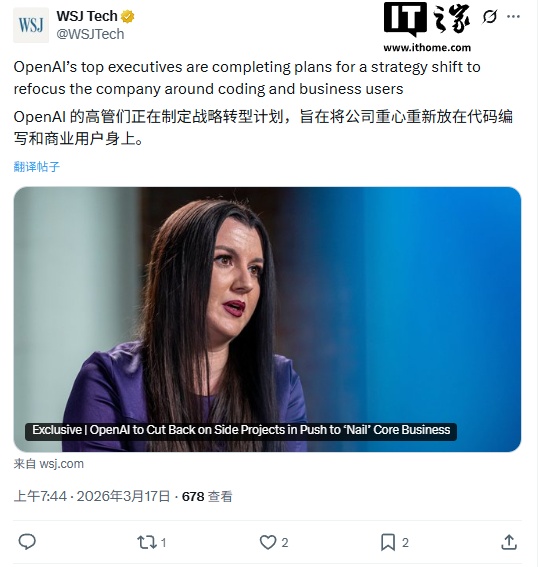Click the Grok slash icon
This screenshot has width=540, height=567.
click(489, 17)
